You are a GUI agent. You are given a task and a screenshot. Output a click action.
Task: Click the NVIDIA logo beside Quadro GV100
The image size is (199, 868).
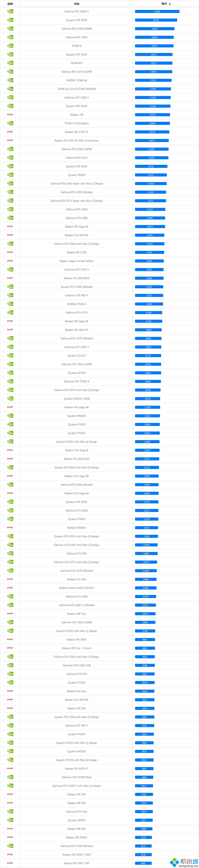coord(10,355)
